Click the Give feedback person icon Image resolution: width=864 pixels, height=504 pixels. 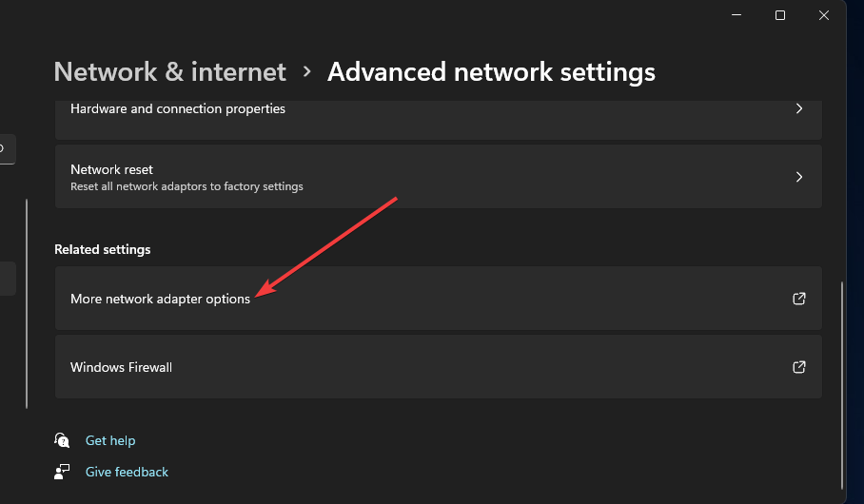point(63,472)
